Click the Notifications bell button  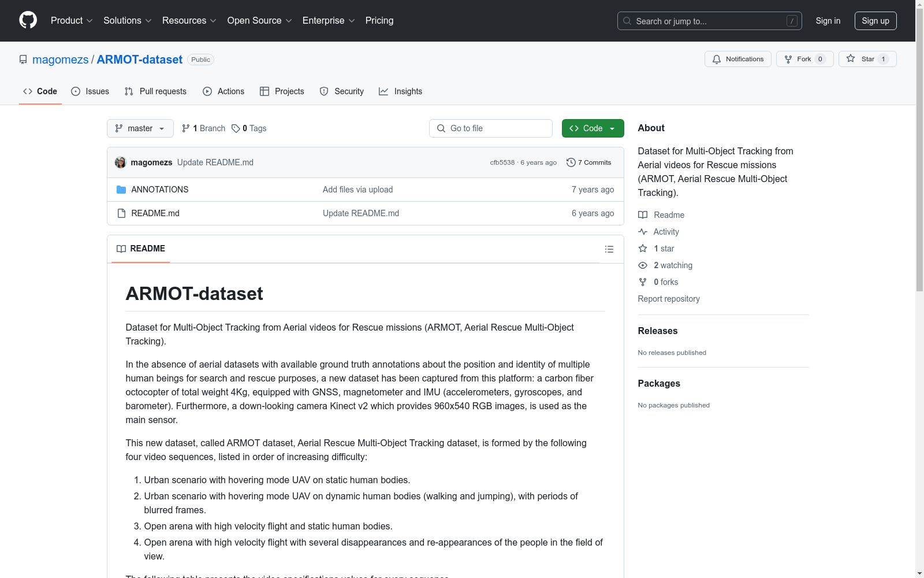(737, 59)
